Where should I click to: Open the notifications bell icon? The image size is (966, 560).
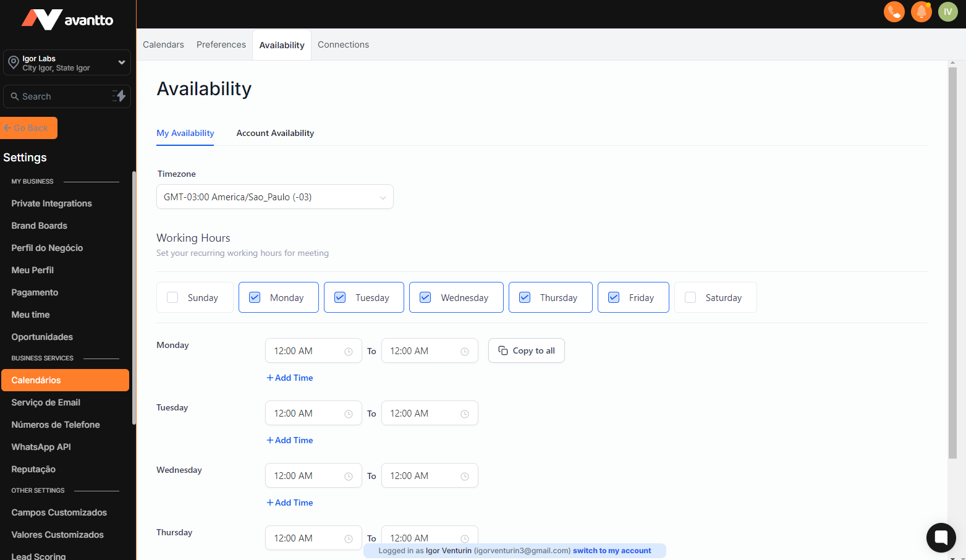pyautogui.click(x=921, y=12)
